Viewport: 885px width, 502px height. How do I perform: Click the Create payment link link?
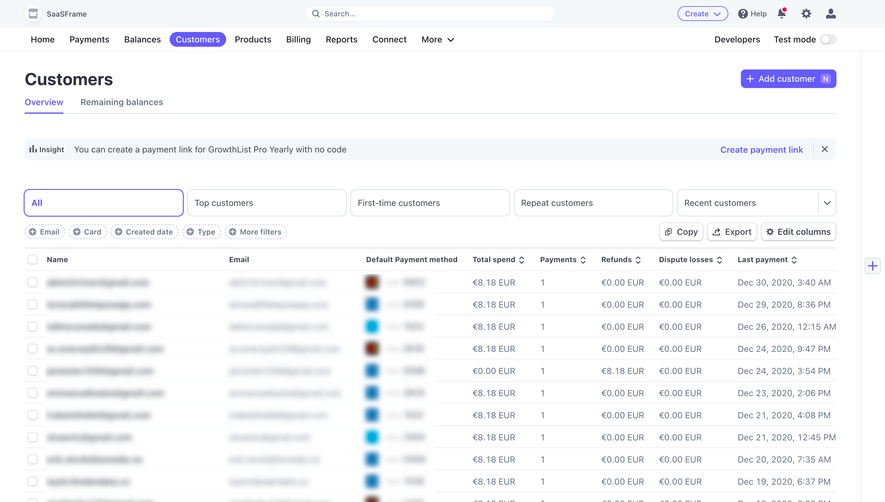tap(761, 150)
